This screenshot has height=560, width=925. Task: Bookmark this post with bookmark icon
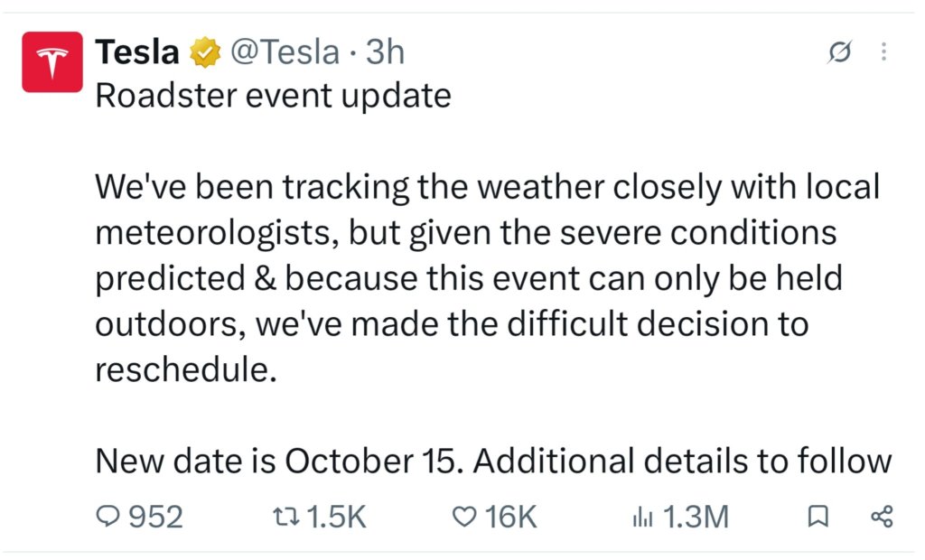point(818,517)
